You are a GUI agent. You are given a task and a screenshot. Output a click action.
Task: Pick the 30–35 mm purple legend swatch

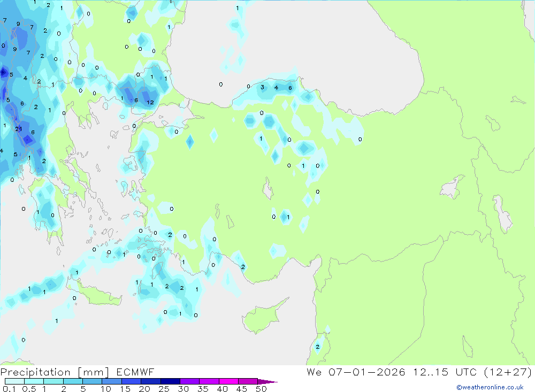click(x=189, y=381)
